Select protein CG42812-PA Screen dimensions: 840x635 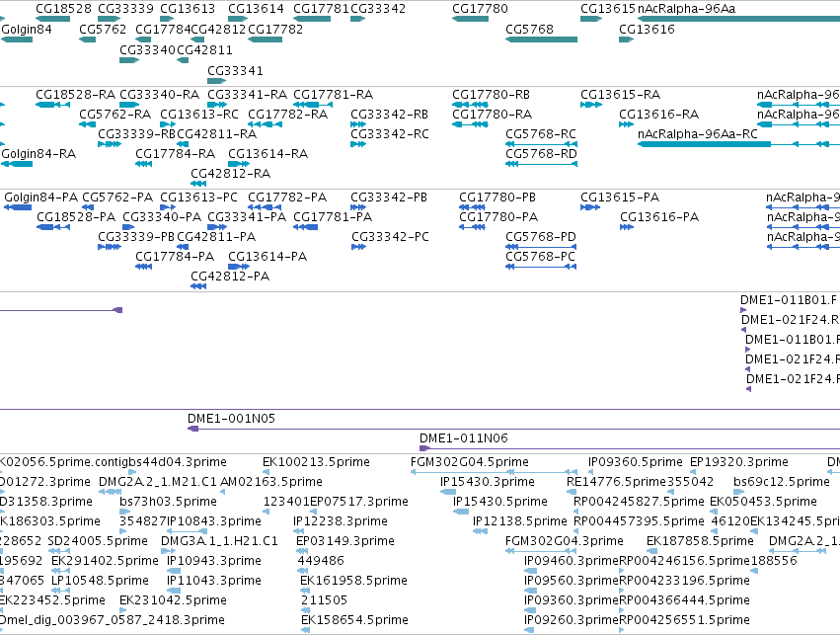point(198,286)
